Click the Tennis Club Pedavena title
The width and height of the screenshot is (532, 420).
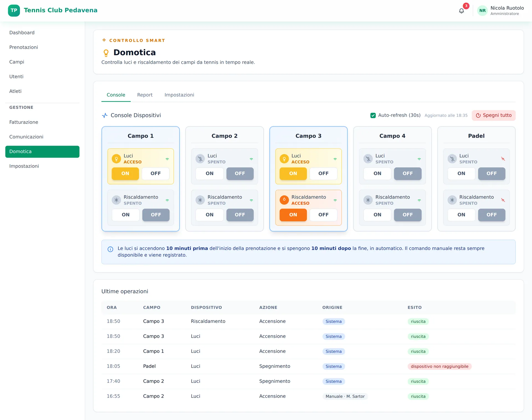click(61, 11)
